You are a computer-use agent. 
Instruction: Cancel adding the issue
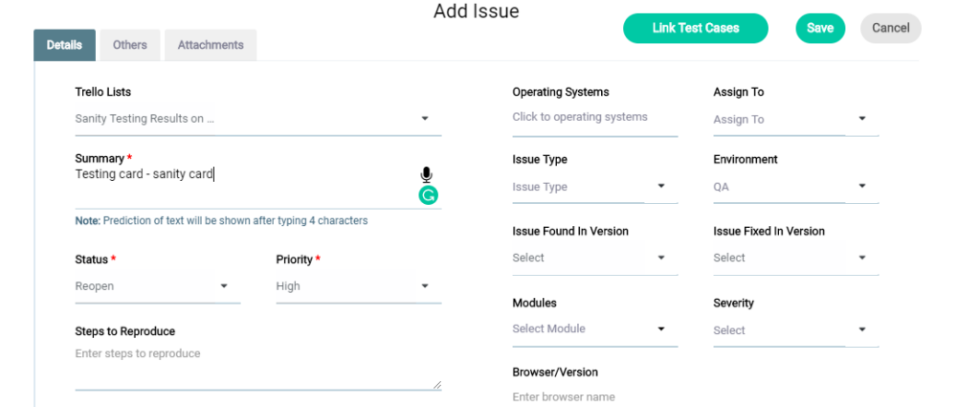point(891,29)
